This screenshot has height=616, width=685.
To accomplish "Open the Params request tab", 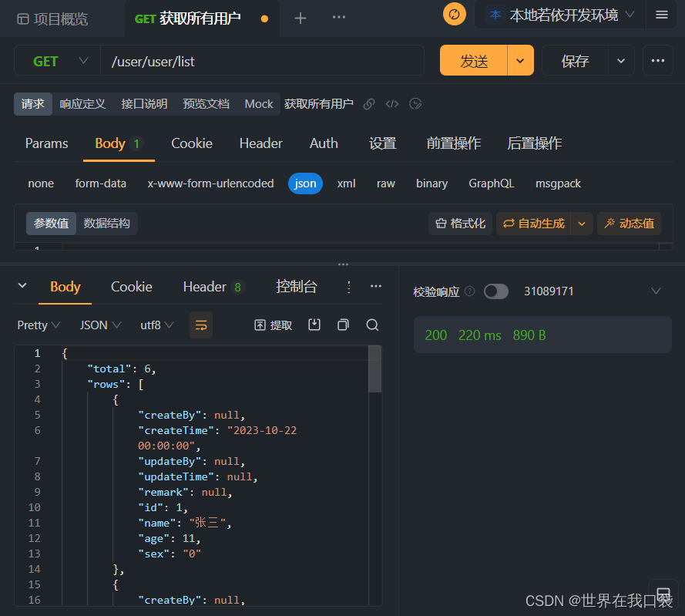I will (47, 143).
